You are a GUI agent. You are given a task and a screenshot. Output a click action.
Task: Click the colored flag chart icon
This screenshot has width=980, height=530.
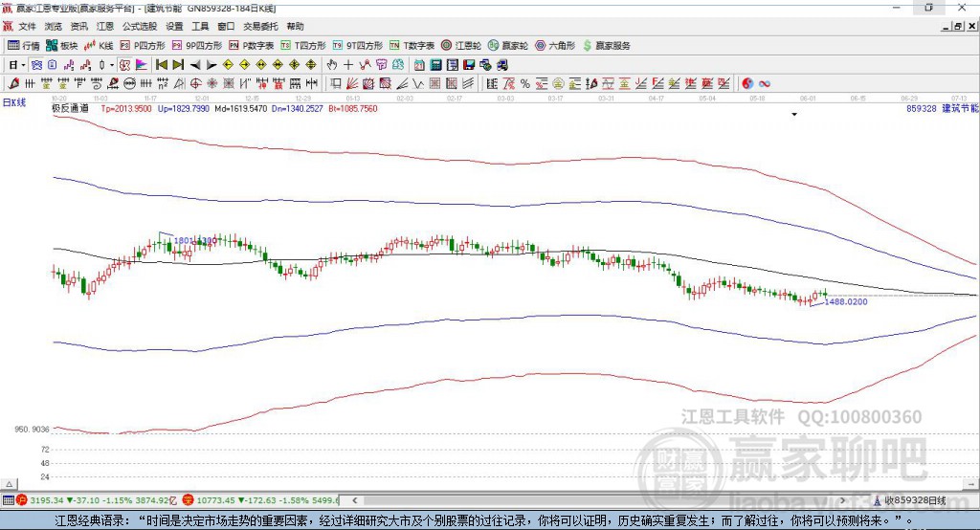[142, 65]
